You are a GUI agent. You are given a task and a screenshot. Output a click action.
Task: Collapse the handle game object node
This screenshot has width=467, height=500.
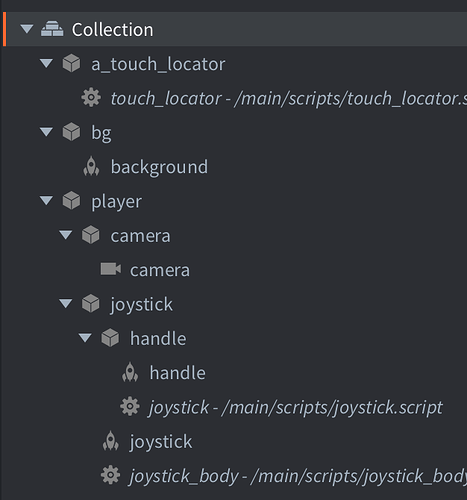(x=85, y=338)
